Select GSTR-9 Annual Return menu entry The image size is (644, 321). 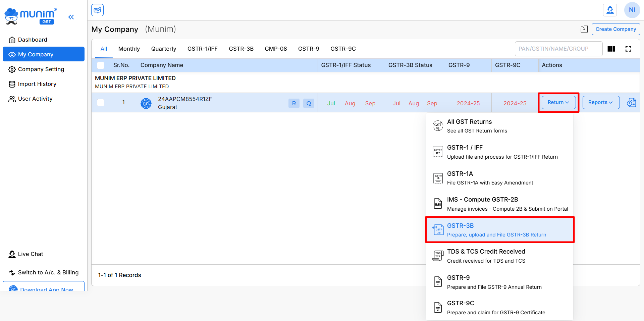coord(499,282)
